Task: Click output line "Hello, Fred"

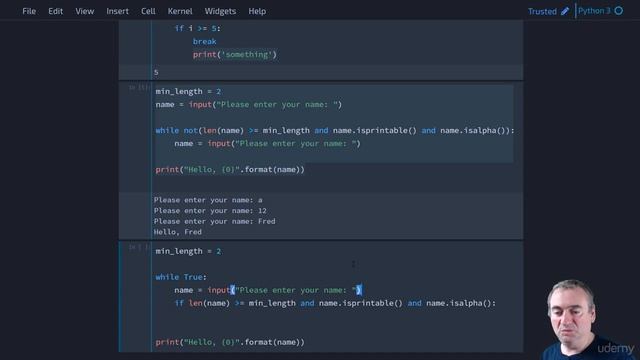Action: 178,232
